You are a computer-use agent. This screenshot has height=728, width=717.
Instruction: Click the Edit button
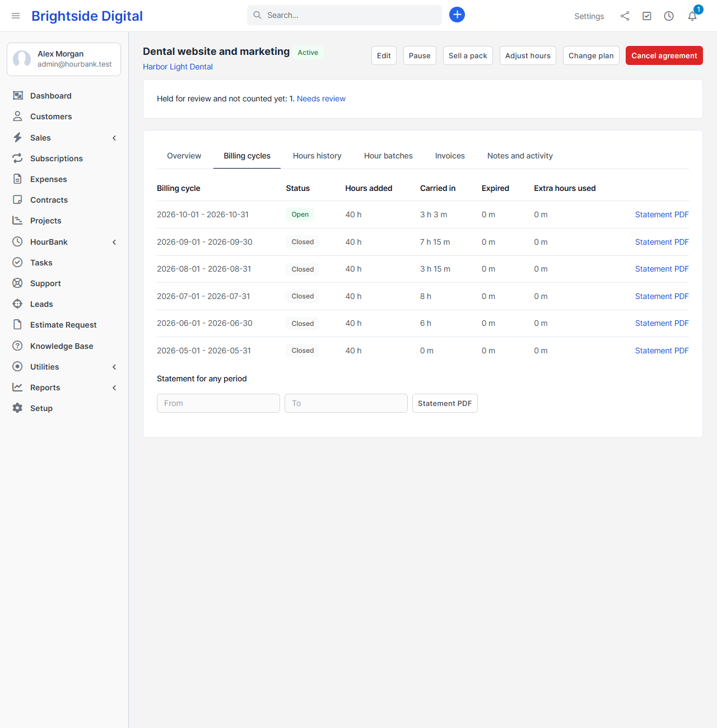pos(384,55)
